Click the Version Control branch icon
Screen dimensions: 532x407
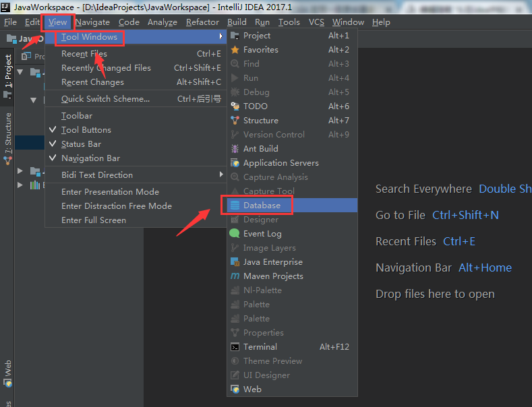[235, 135]
